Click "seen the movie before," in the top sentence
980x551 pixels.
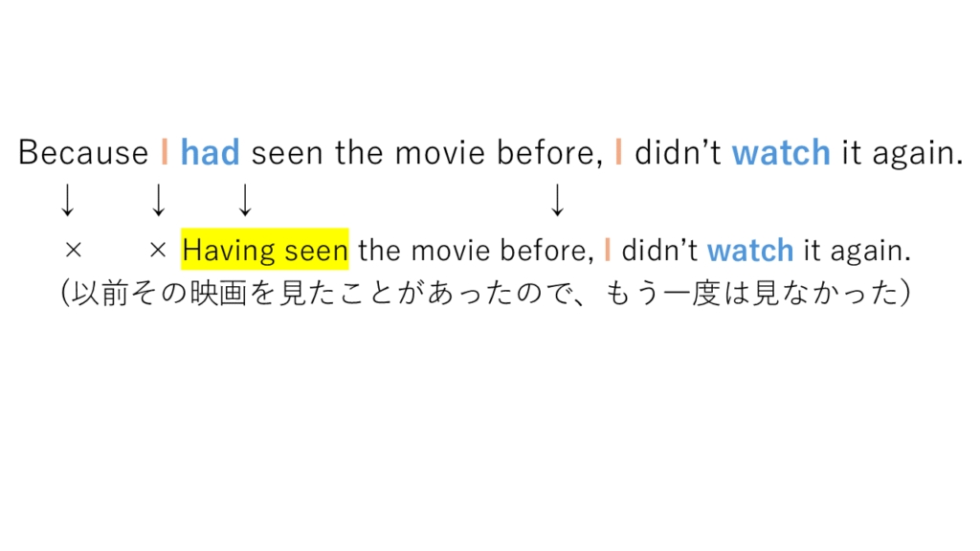pos(427,153)
